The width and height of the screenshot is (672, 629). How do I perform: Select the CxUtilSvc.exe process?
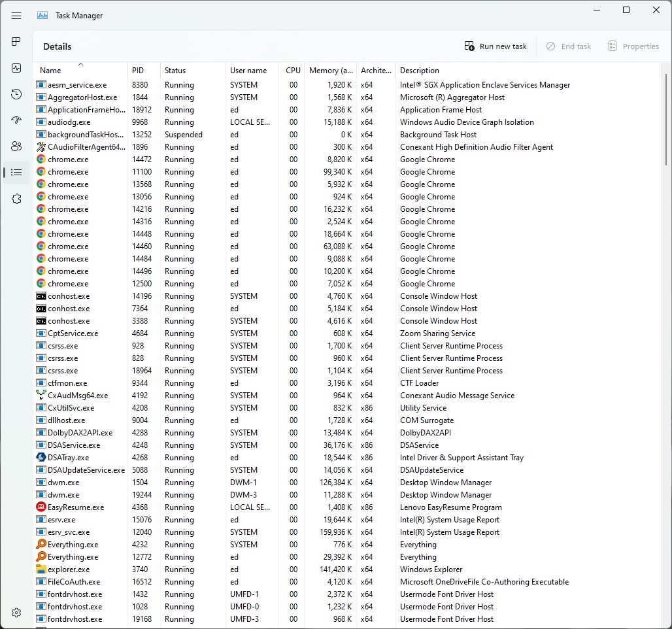[346, 408]
